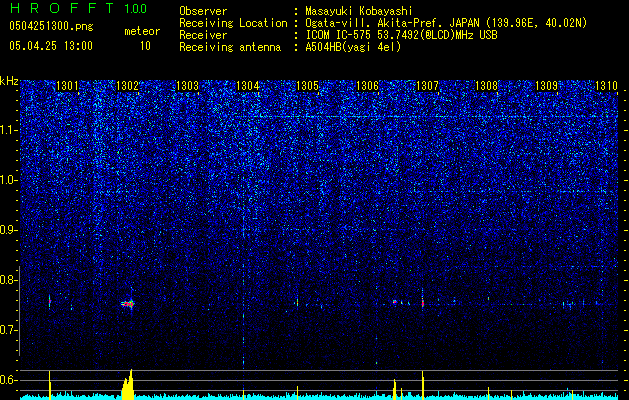Click the meteor echo just after 1306

pyautogui.click(x=395, y=302)
